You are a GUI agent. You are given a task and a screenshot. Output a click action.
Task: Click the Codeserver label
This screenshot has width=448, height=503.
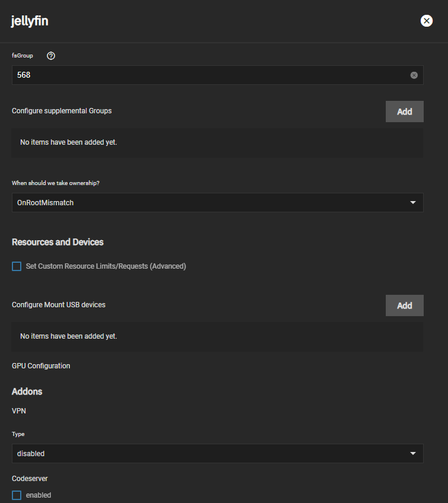[30, 478]
